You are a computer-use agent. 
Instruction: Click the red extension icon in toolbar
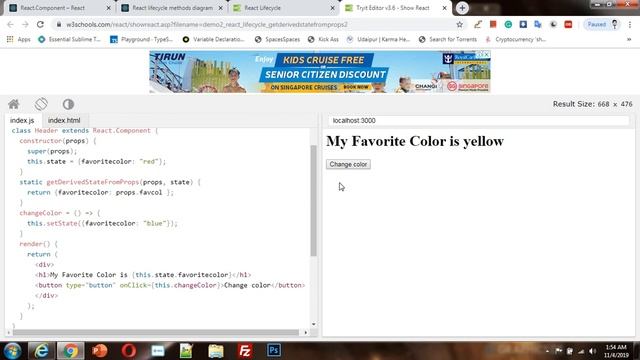pos(493,24)
